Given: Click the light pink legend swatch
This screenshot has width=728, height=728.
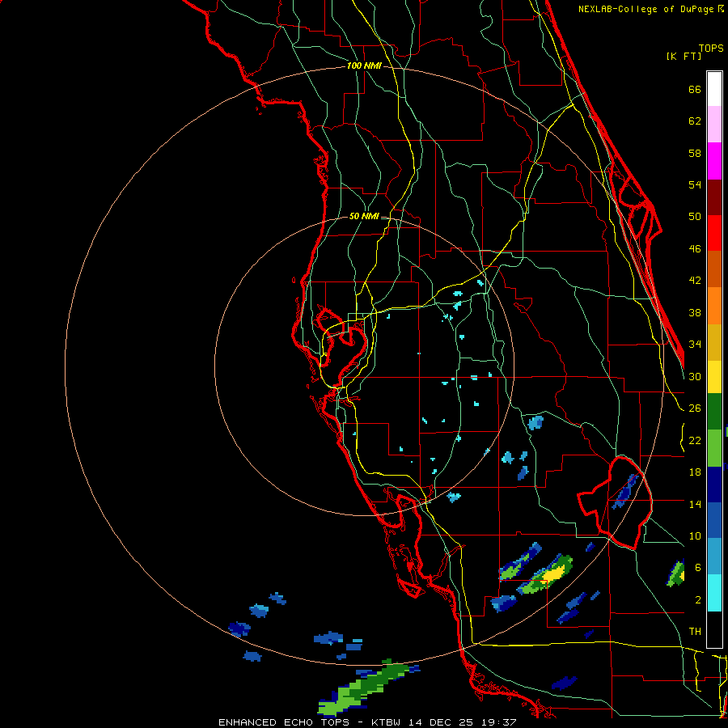Looking at the screenshot, I should tap(714, 125).
